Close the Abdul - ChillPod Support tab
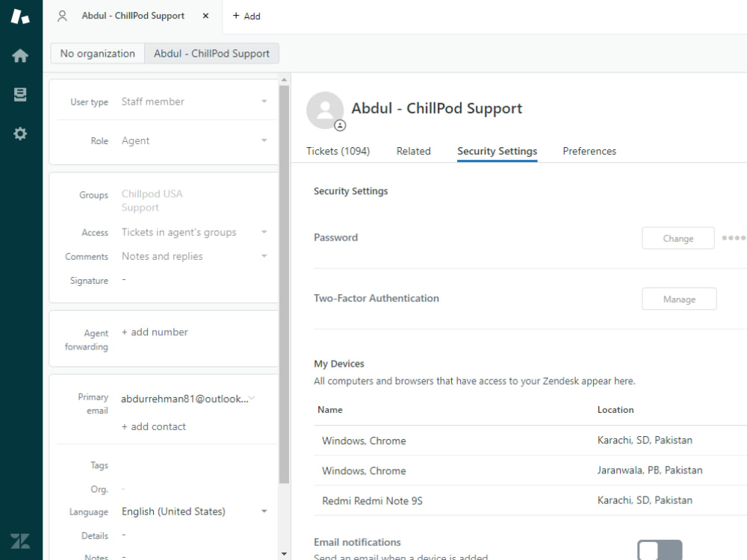Image resolution: width=747 pixels, height=560 pixels. (205, 16)
